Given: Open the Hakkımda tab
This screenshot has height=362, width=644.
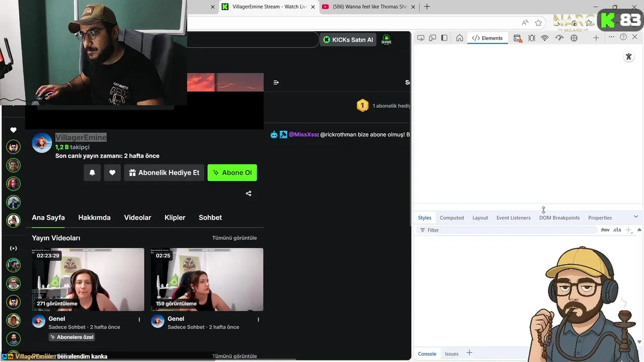Looking at the screenshot, I should click(x=94, y=218).
